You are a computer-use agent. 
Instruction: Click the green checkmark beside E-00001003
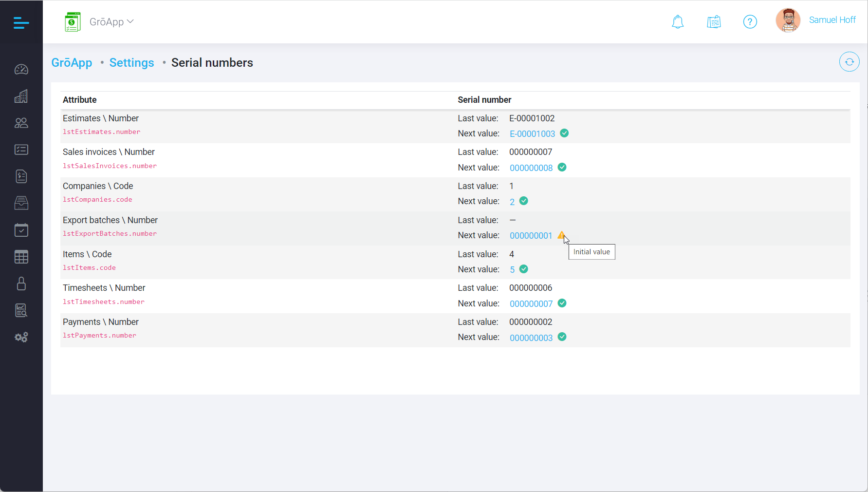point(564,133)
